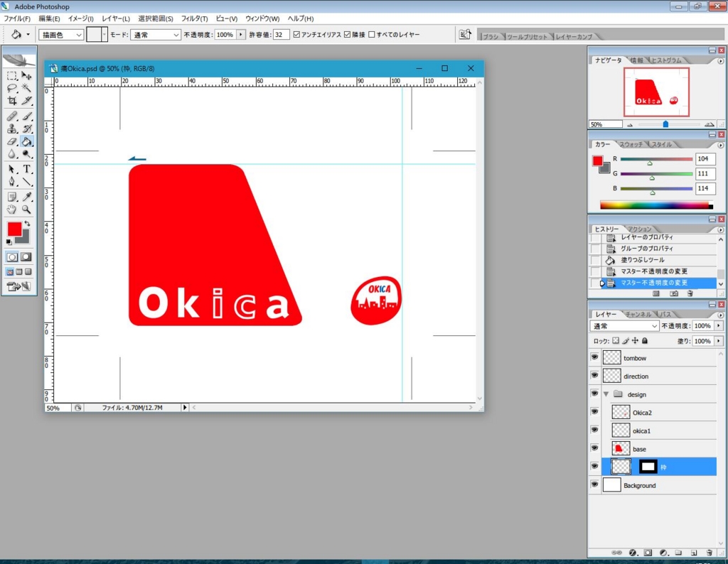Viewport: 728px width, 564px height.
Task: Hide the tombow layer
Action: (x=595, y=357)
